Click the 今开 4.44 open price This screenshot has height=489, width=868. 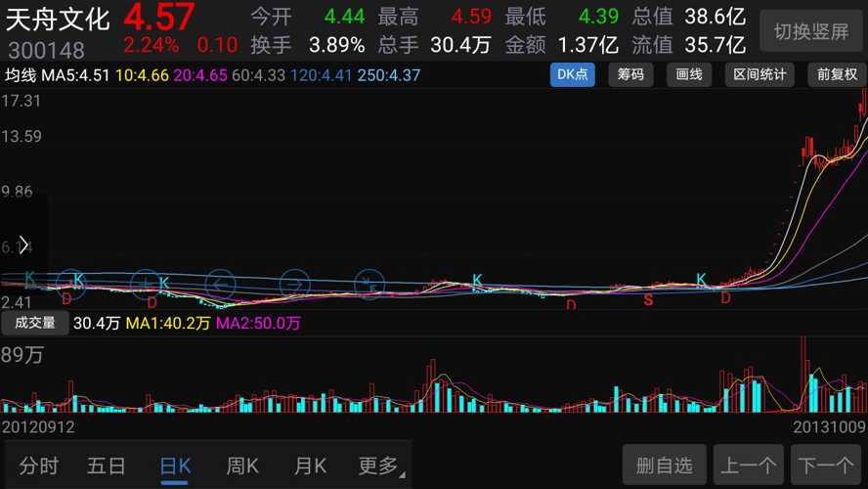click(344, 17)
